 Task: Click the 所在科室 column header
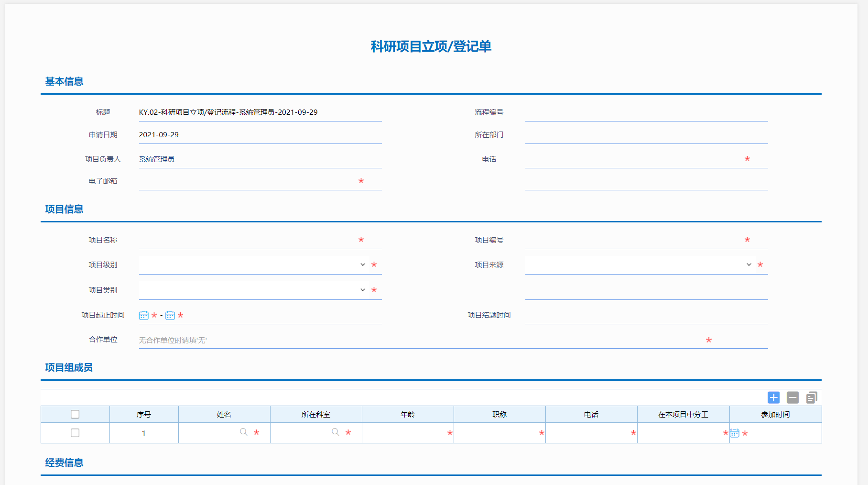point(316,414)
